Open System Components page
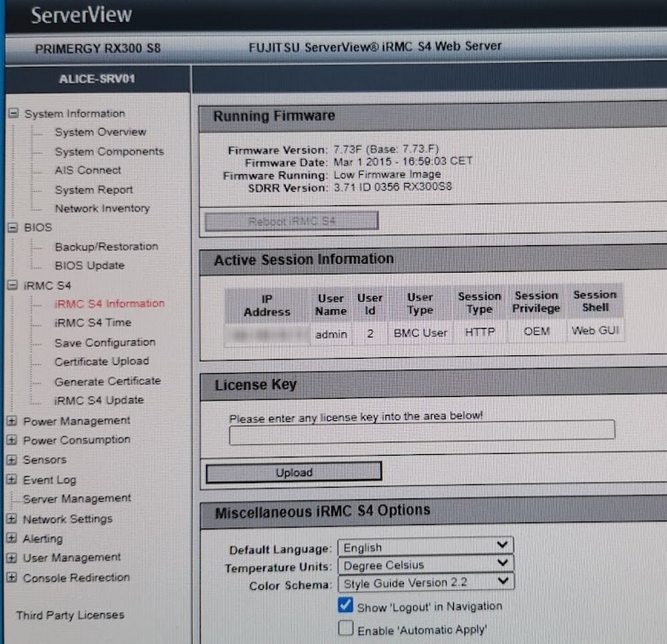 pyautogui.click(x=109, y=151)
